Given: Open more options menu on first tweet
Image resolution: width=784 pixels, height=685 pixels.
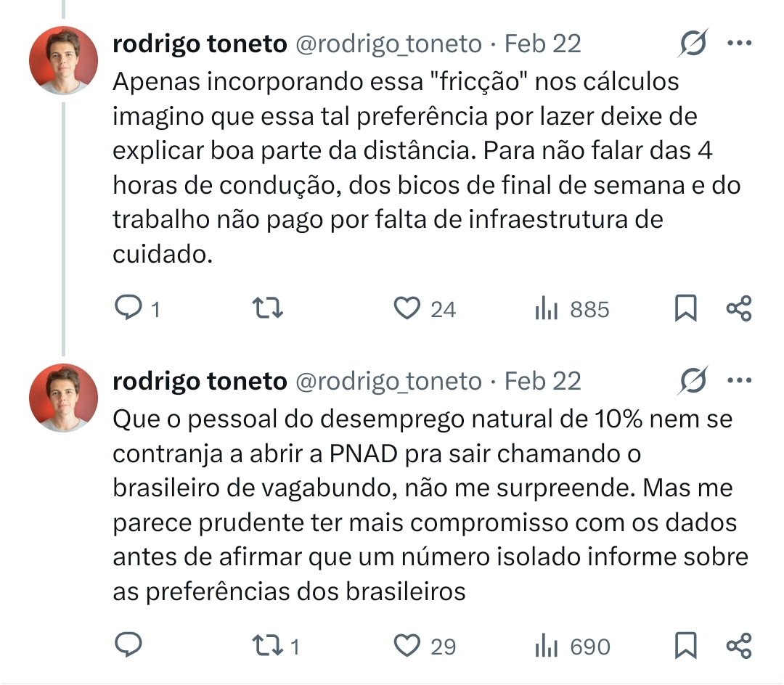Looking at the screenshot, I should 739,44.
